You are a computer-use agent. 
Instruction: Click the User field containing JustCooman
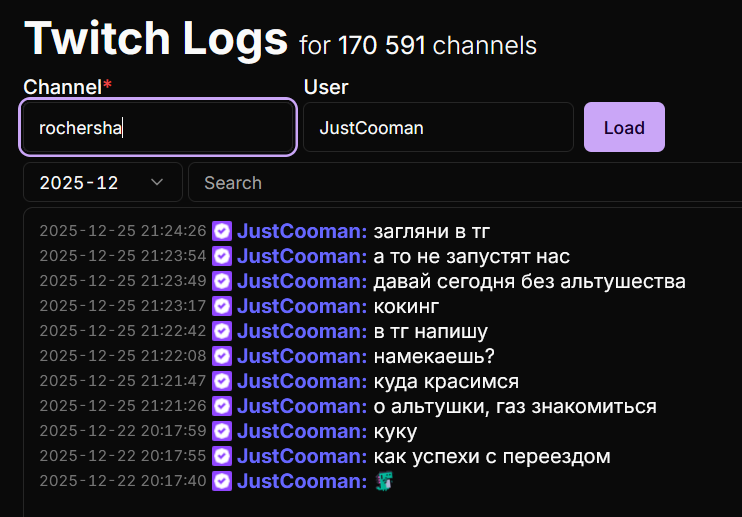click(438, 127)
